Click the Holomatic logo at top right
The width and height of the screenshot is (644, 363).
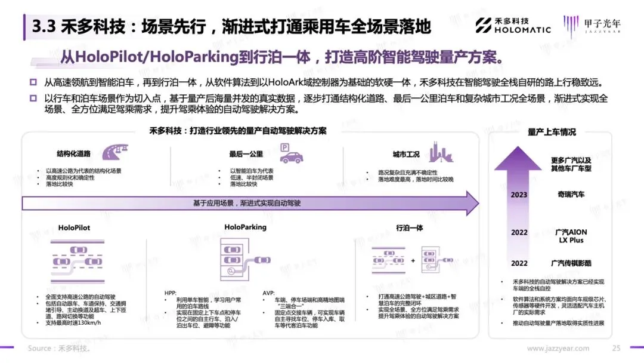(x=513, y=26)
